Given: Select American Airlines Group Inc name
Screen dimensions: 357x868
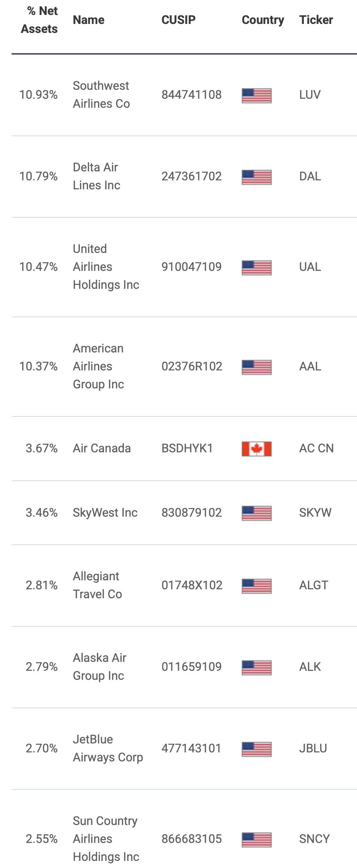Looking at the screenshot, I should [x=98, y=366].
